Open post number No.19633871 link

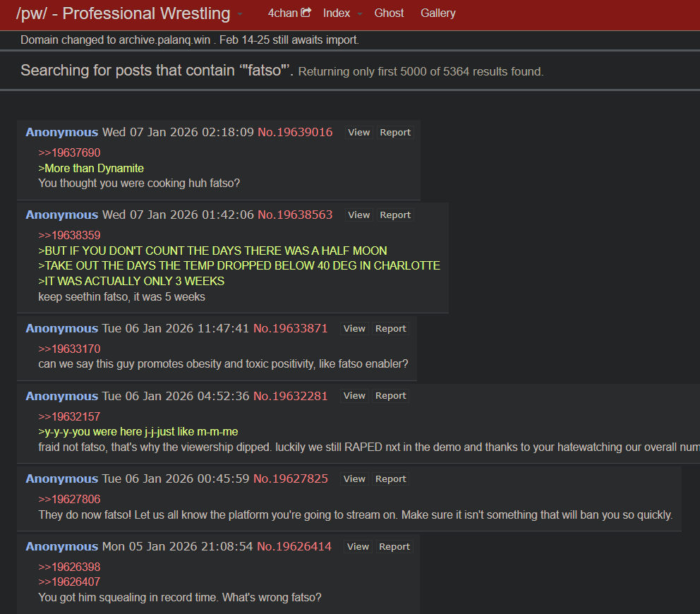[x=291, y=328]
